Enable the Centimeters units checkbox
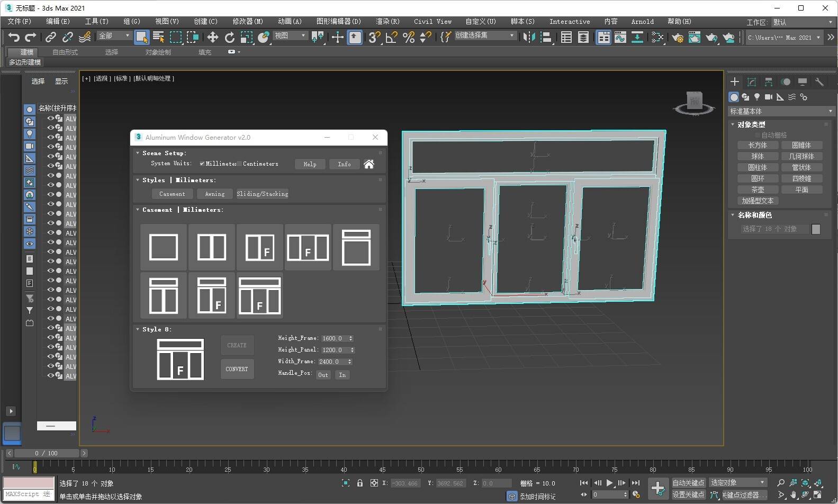 (239, 164)
